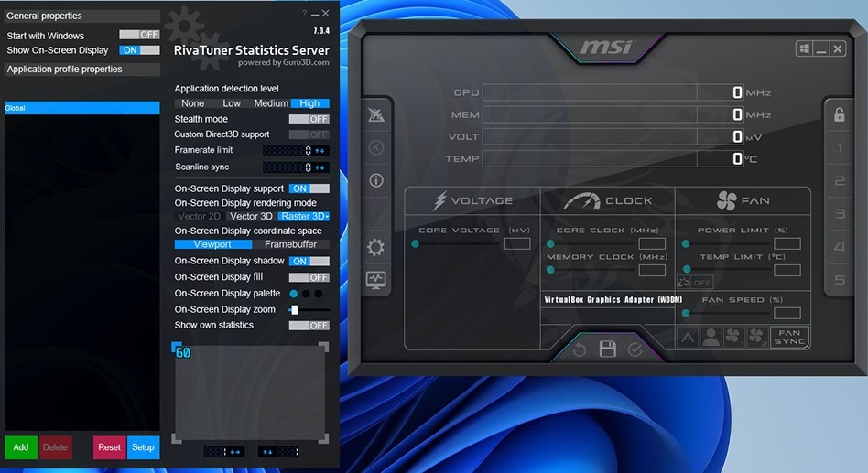Launch Kombustor via the K icon
The width and height of the screenshot is (868, 473).
[x=376, y=147]
